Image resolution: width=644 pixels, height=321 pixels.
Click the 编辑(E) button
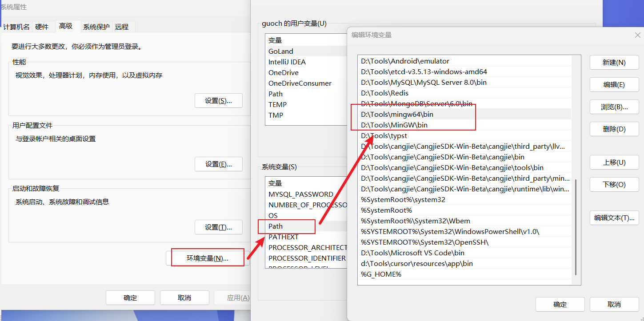pos(614,85)
